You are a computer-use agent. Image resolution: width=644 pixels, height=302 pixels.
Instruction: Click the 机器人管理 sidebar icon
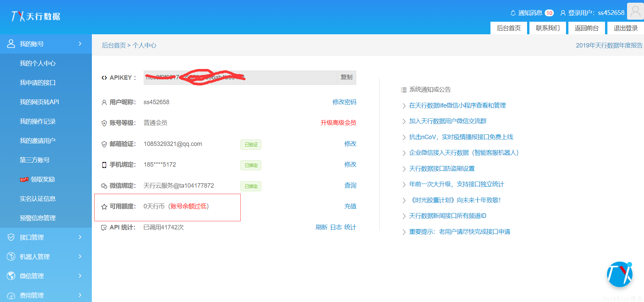[11, 257]
